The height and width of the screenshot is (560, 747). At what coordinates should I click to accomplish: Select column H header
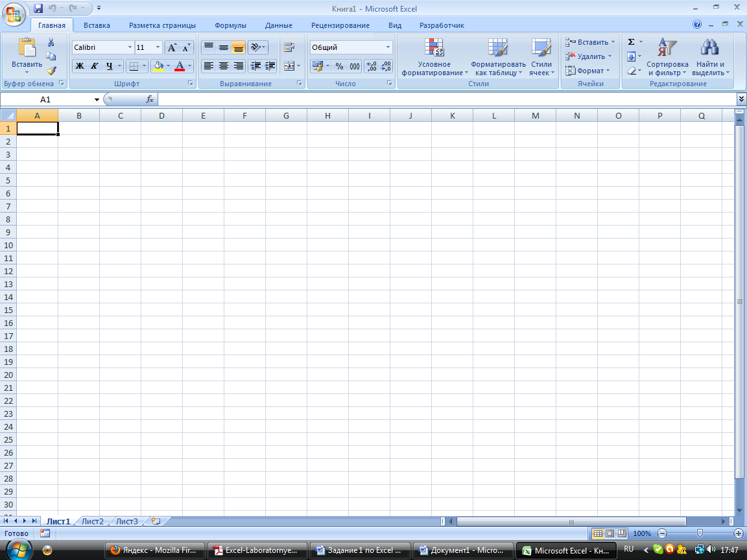point(327,115)
